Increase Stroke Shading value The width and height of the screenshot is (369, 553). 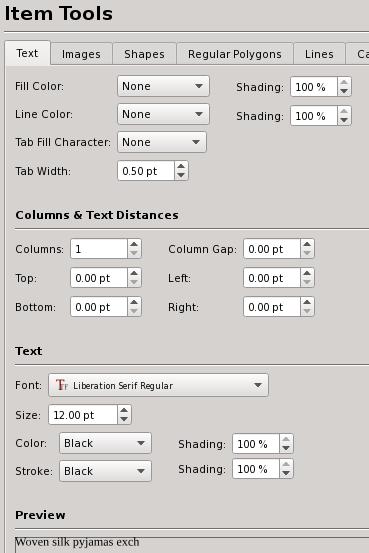point(286,464)
